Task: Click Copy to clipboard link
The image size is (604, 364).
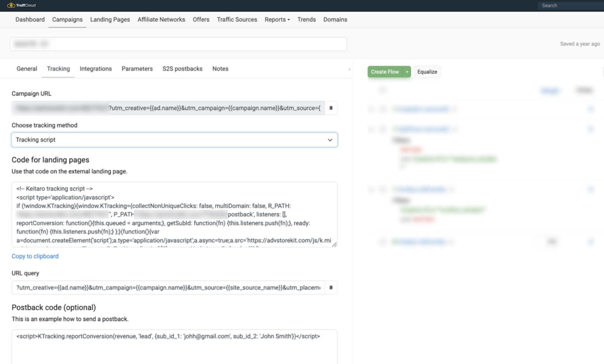Action: (35, 256)
